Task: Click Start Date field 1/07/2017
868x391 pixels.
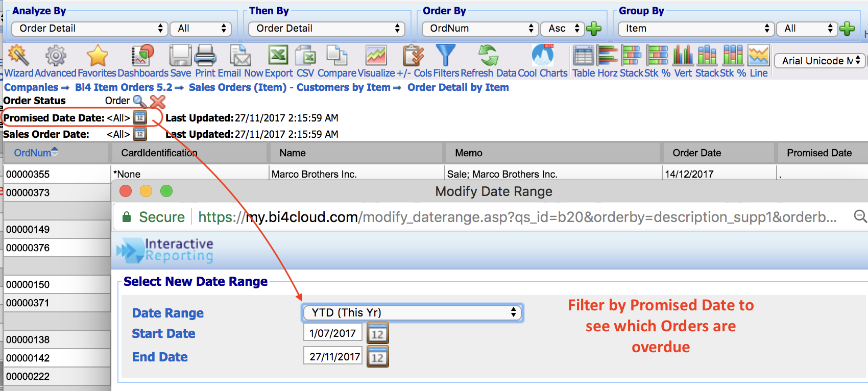Action: 333,333
